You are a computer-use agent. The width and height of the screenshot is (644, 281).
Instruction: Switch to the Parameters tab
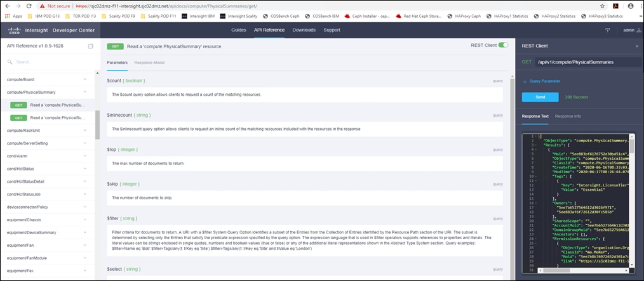tap(117, 63)
